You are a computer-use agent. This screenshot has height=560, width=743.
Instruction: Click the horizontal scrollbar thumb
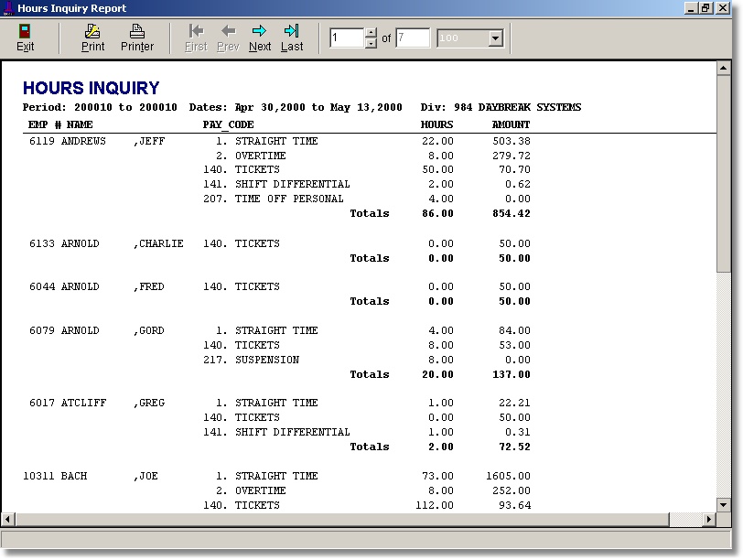341,519
